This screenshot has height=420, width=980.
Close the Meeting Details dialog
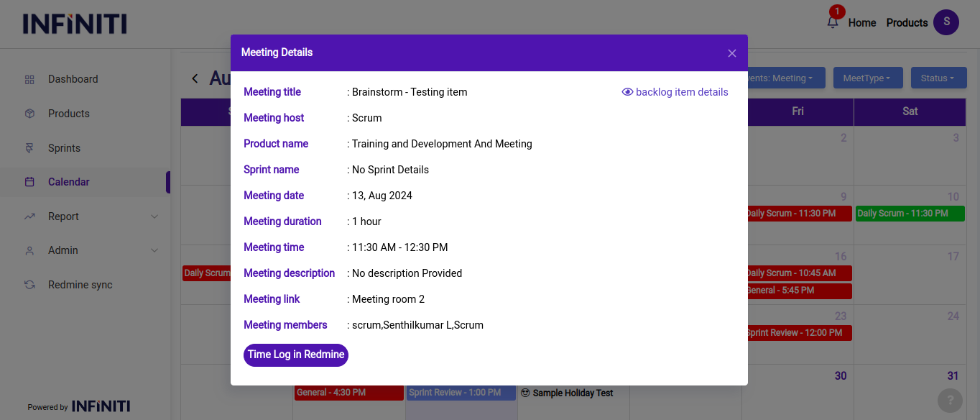point(731,53)
